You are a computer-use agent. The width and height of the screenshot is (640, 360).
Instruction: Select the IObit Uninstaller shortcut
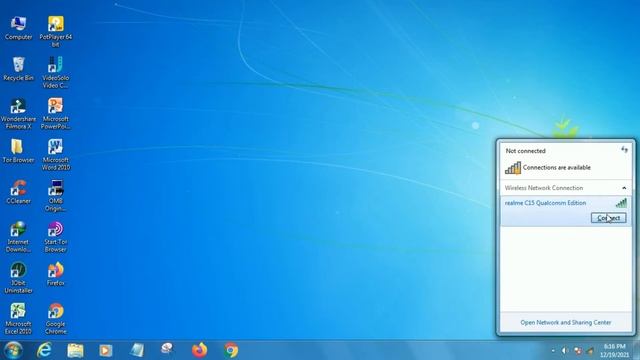18,278
